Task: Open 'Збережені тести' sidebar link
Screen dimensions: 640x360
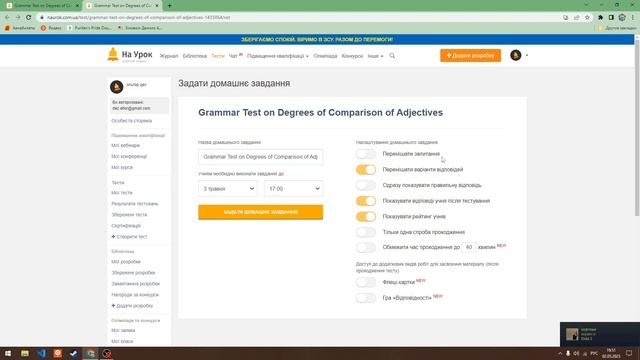Action: 129,215
